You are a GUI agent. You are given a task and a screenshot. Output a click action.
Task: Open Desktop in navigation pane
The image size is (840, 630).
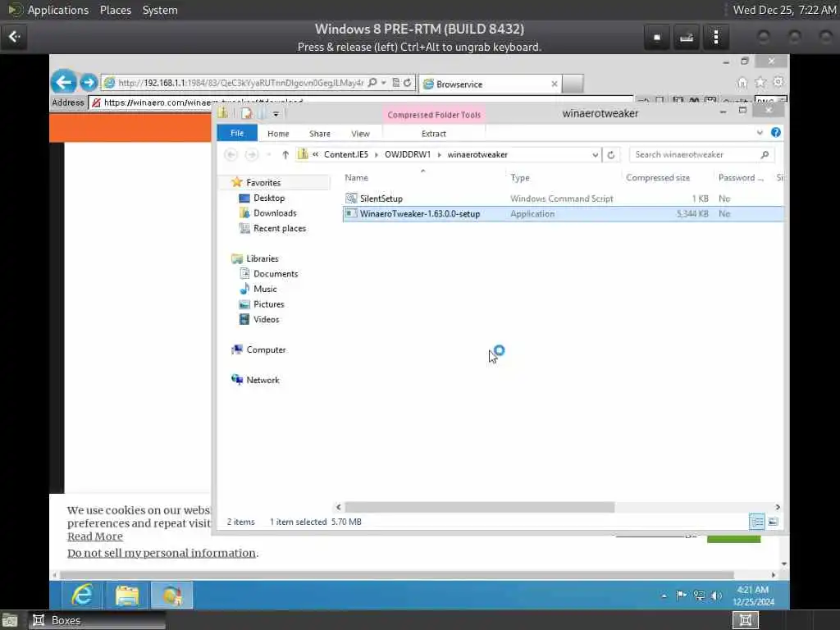click(268, 199)
